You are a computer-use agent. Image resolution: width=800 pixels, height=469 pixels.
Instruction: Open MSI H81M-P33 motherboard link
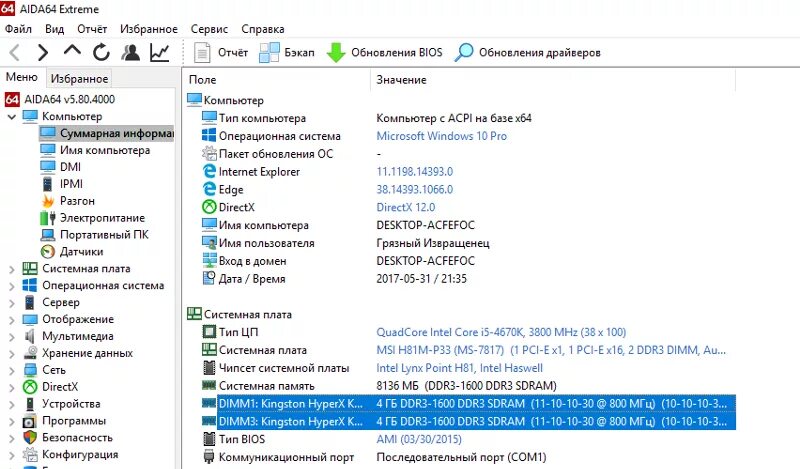(x=551, y=350)
